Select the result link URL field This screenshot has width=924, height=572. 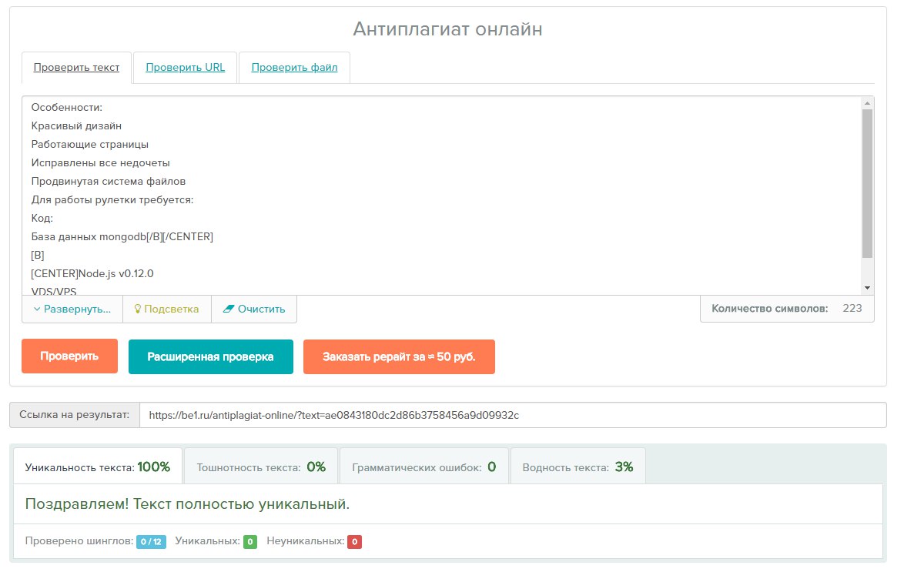(513, 415)
